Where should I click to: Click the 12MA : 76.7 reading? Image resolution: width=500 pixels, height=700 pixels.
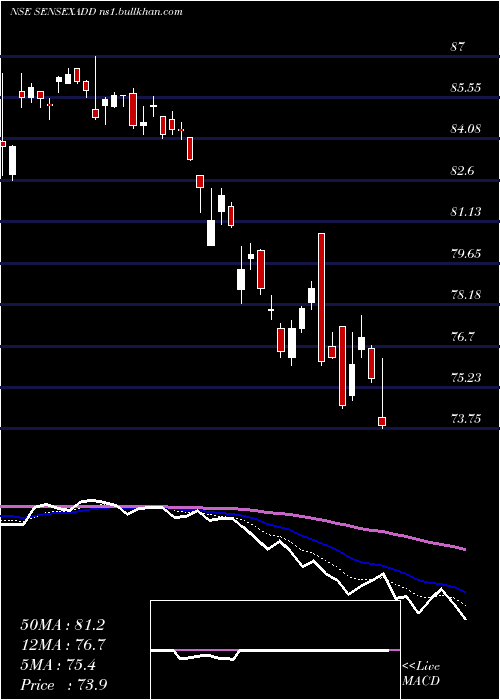(x=62, y=645)
